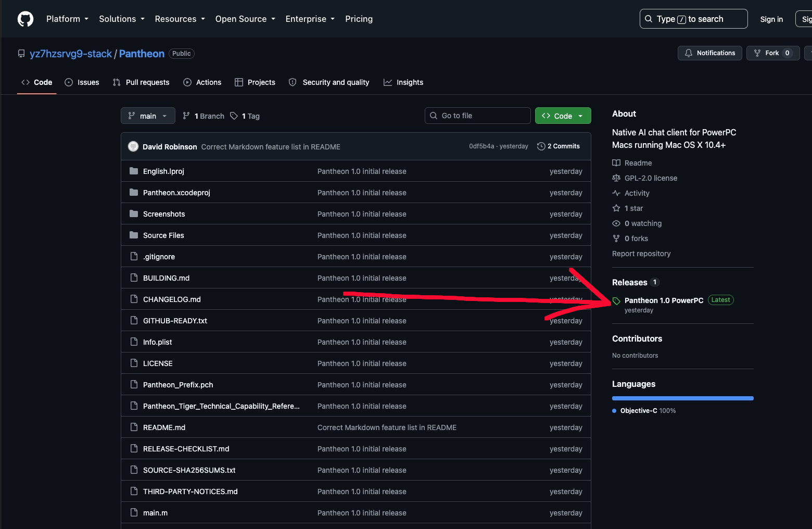Click the Notifications button
Screen dimensions: 812x529
click(710, 53)
